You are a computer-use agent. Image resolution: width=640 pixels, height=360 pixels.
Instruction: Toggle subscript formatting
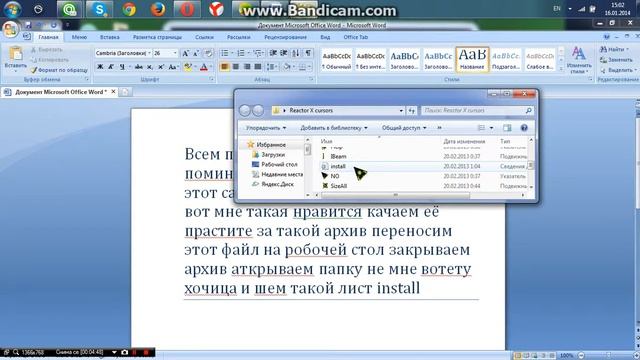[x=150, y=67]
